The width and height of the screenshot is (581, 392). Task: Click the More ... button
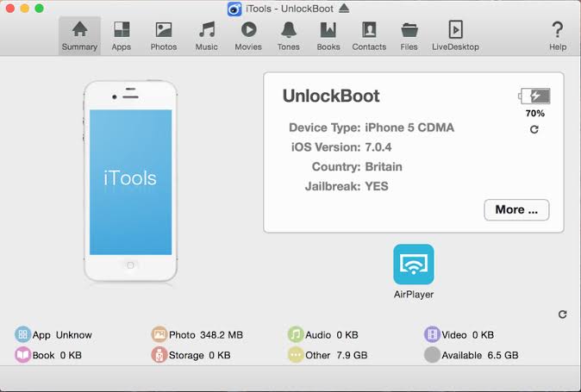click(516, 210)
